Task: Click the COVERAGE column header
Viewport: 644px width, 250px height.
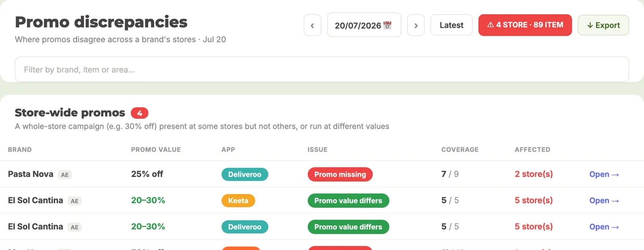Action: click(x=460, y=150)
